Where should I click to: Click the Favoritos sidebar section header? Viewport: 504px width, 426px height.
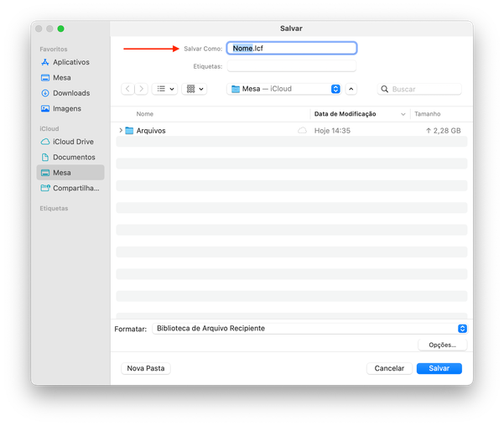54,49
